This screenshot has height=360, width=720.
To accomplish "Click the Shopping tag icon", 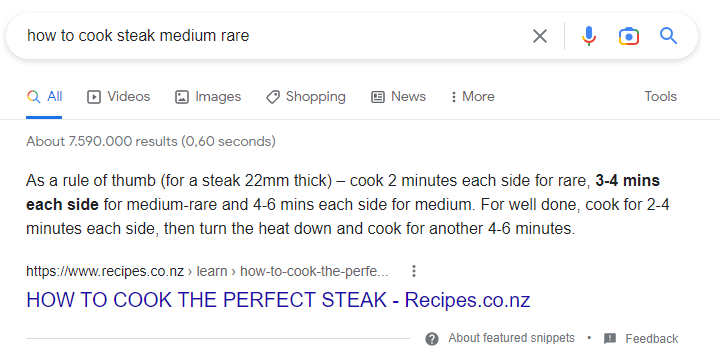I will click(x=273, y=97).
